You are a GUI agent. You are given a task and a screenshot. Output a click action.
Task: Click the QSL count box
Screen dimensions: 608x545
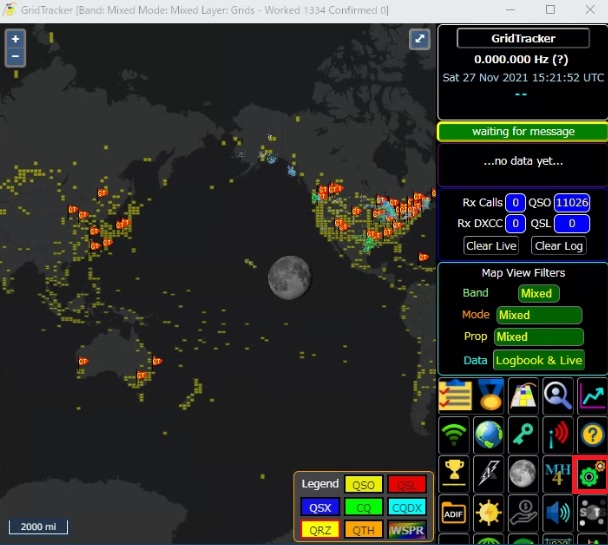[572, 224]
